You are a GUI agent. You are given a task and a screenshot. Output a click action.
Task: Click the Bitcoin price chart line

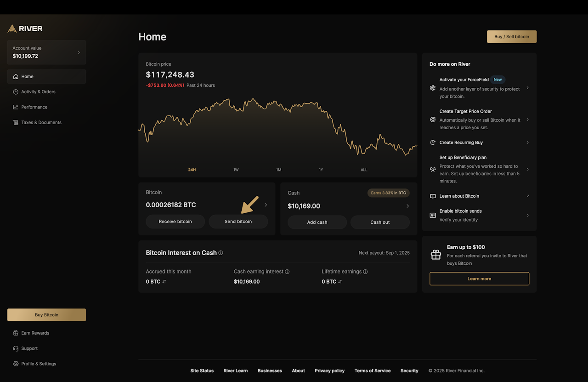278,126
